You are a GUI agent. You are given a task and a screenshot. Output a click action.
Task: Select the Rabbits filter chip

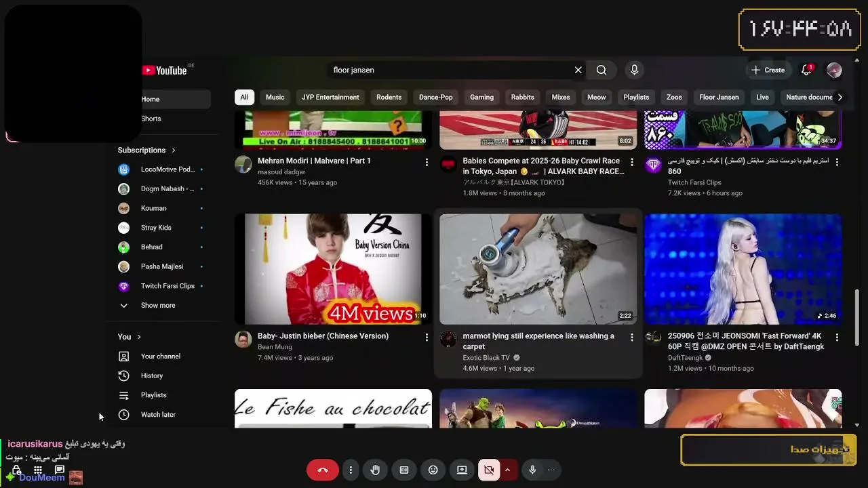[x=523, y=98]
